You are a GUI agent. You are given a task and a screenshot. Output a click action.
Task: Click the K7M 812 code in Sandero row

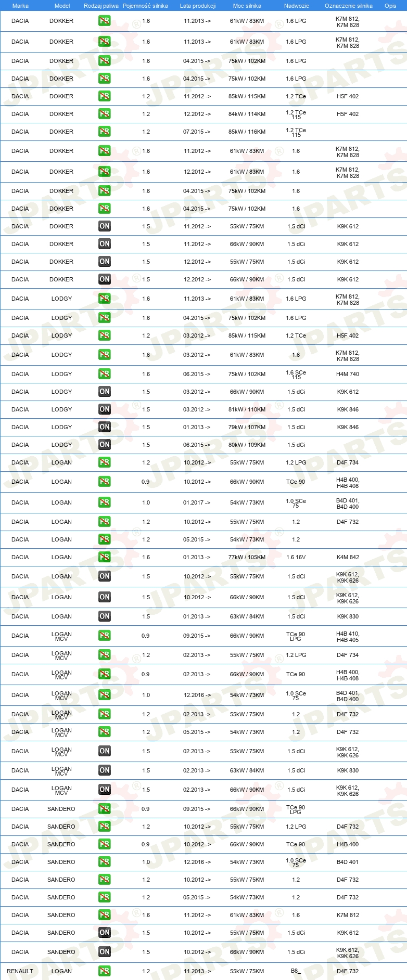(348, 915)
